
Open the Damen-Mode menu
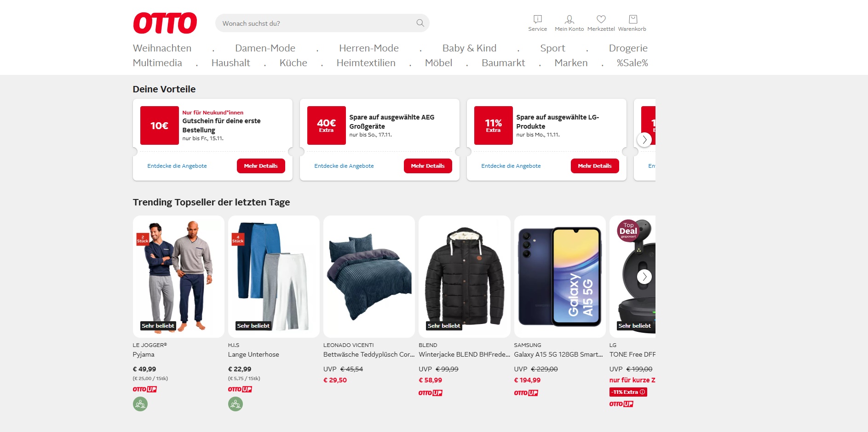(x=265, y=48)
